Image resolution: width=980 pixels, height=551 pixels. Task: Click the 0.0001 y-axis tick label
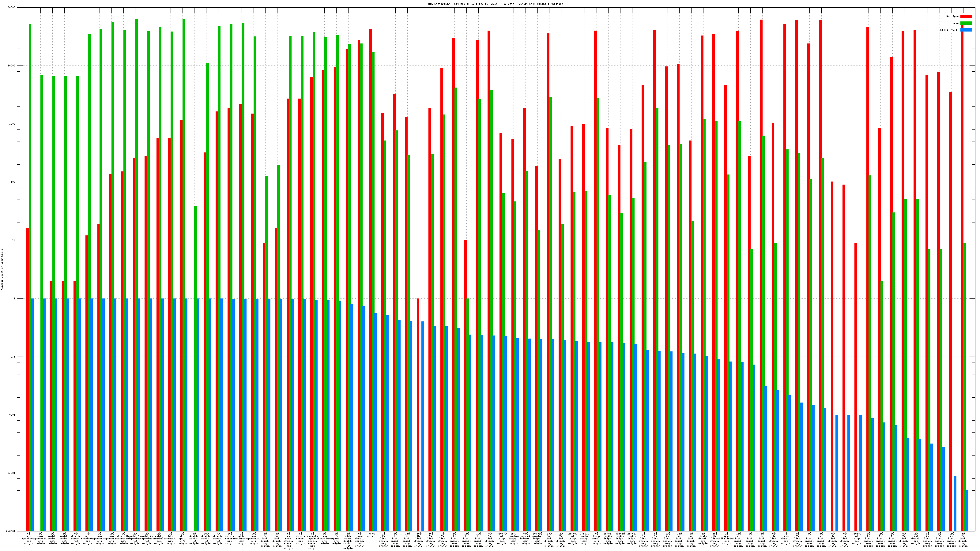11,531
